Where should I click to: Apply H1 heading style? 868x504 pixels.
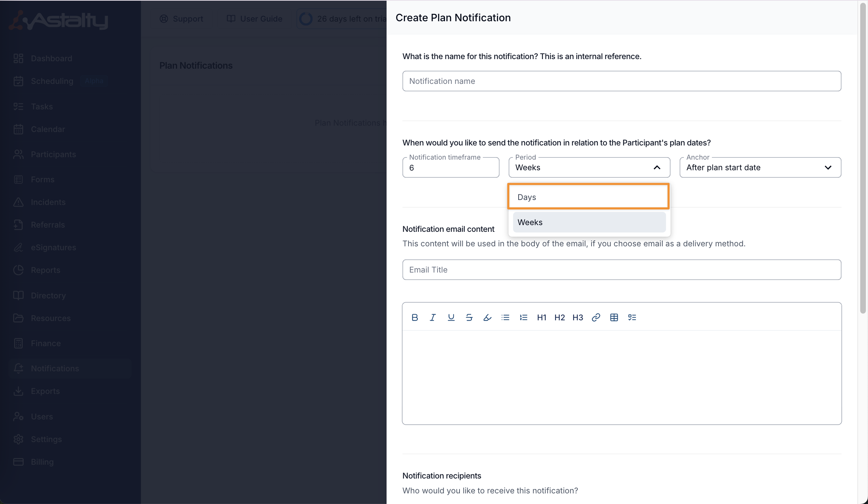pos(541,317)
